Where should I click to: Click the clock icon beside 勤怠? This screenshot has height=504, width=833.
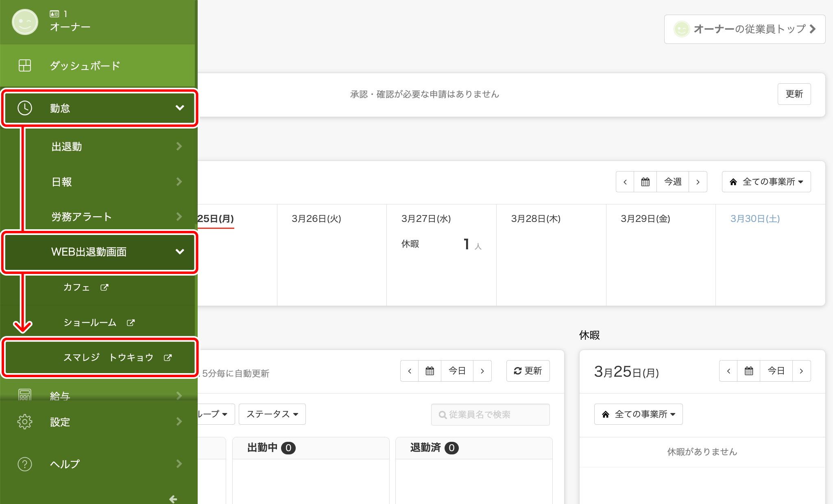(x=24, y=108)
